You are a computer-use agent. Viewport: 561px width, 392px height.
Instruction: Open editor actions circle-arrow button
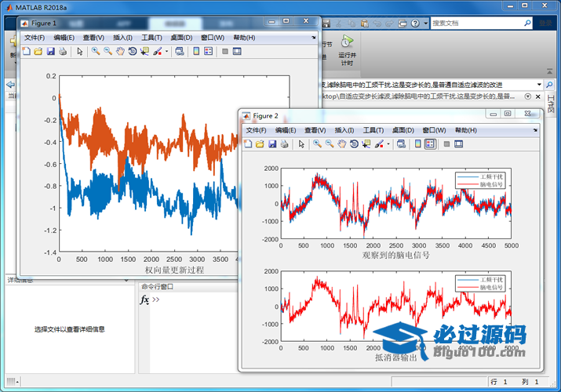[528, 96]
